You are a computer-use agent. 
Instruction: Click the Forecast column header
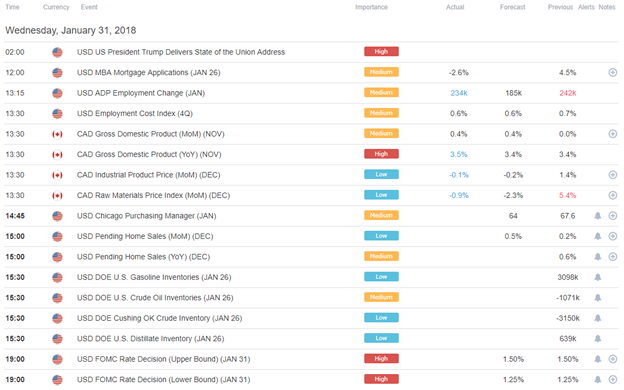click(513, 7)
